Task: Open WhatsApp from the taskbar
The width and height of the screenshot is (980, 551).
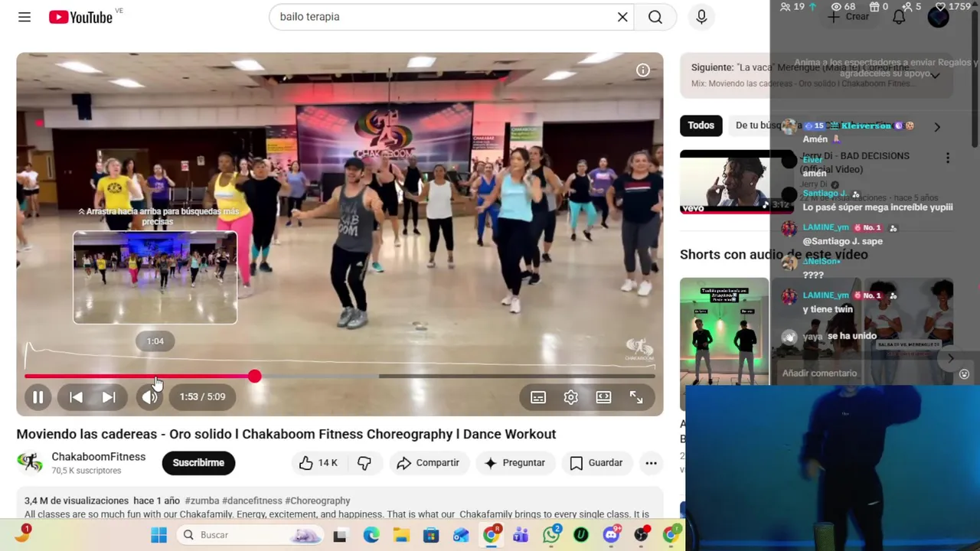Action: (551, 535)
